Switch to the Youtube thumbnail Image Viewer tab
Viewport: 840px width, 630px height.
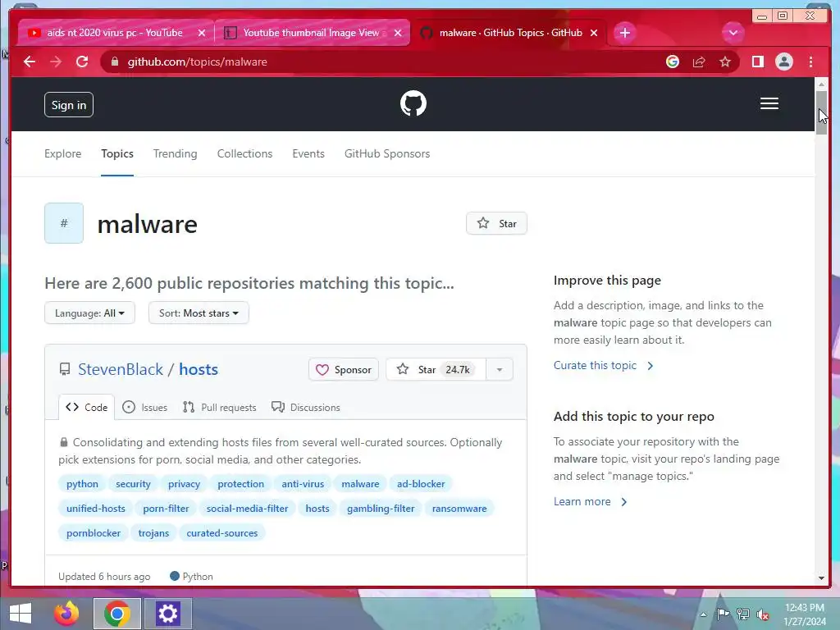(x=311, y=33)
